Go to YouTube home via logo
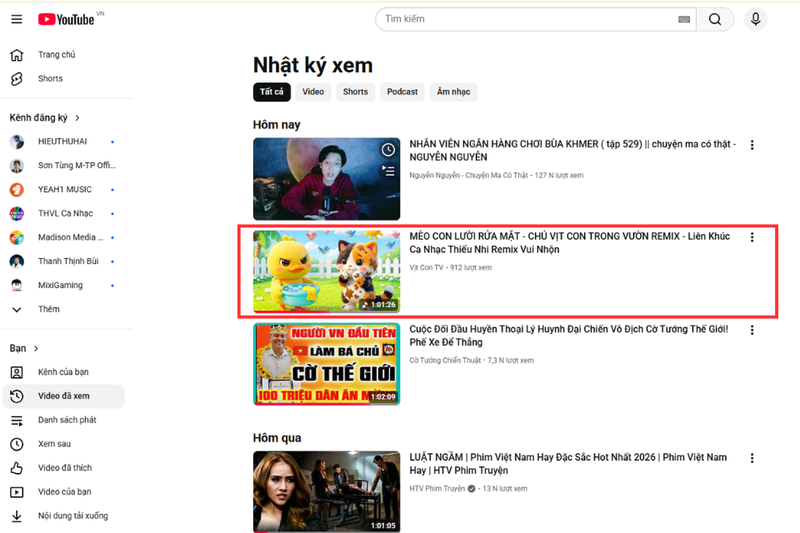800x533 pixels. (x=66, y=19)
